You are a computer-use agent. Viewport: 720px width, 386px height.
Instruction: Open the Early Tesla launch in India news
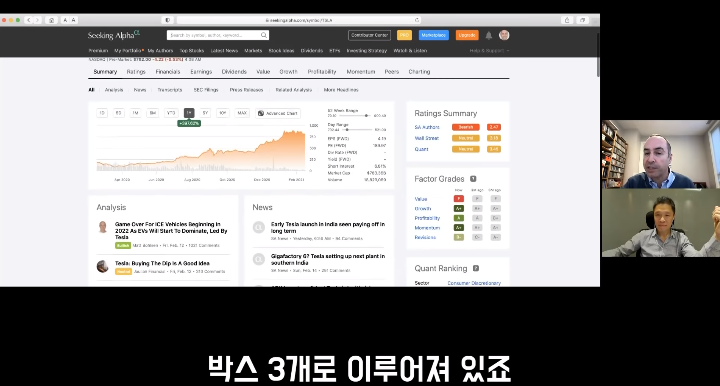coord(328,227)
